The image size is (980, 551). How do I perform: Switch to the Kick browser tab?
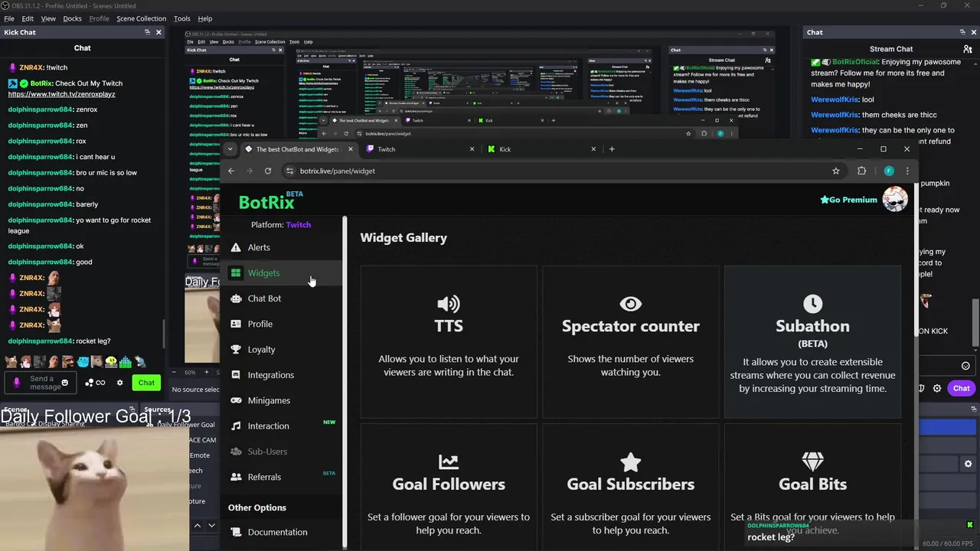coord(541,149)
